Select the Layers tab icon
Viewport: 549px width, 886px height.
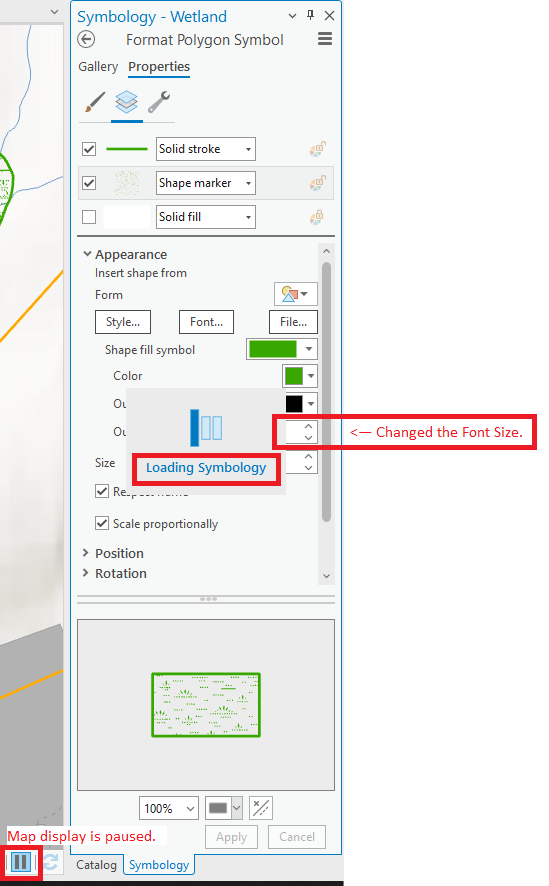coord(127,102)
